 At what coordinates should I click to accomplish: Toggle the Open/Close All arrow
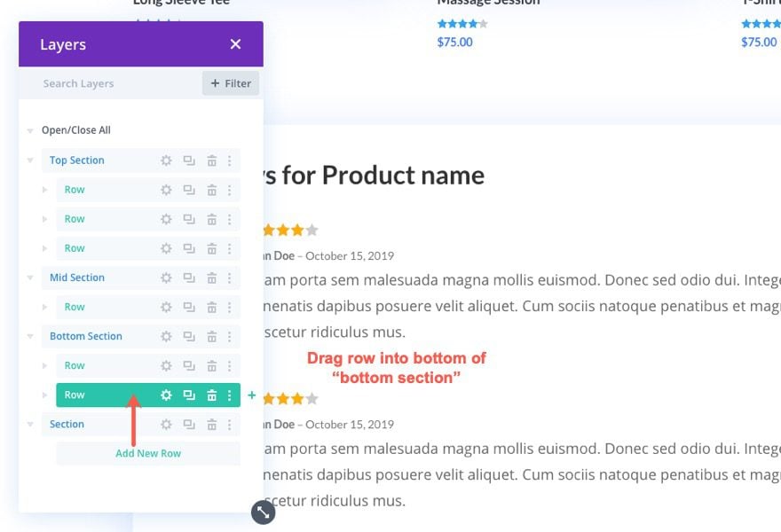click(x=31, y=130)
